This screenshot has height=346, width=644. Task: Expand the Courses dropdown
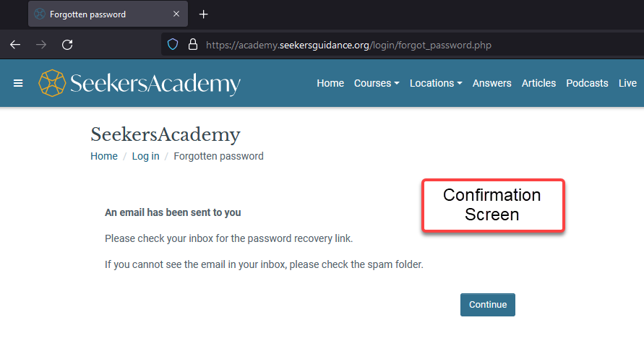(376, 83)
